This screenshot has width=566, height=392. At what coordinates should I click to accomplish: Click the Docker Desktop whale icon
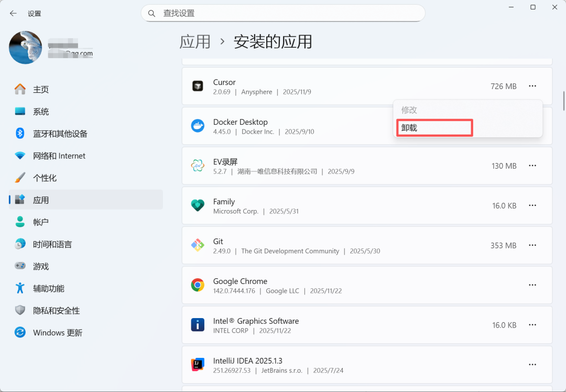click(198, 126)
